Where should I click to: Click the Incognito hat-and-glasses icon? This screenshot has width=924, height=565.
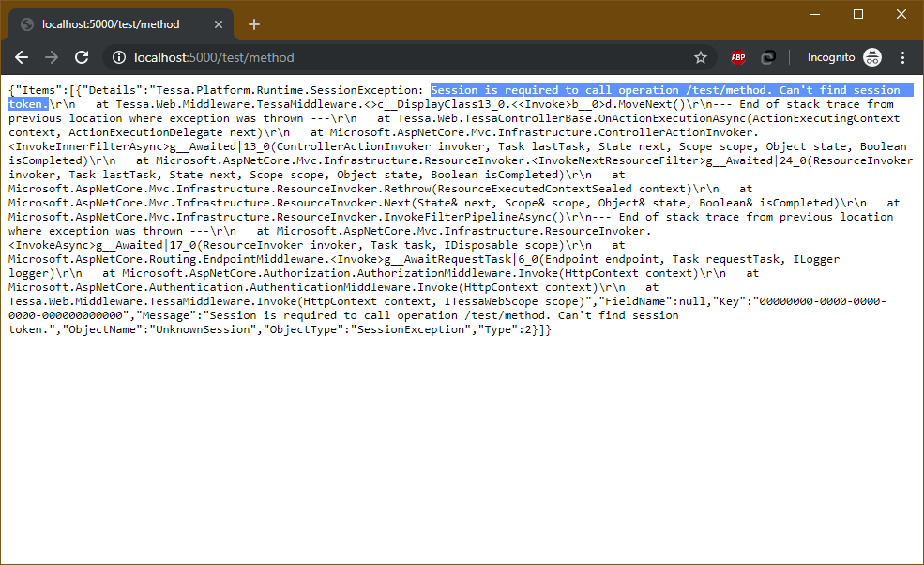tap(871, 57)
